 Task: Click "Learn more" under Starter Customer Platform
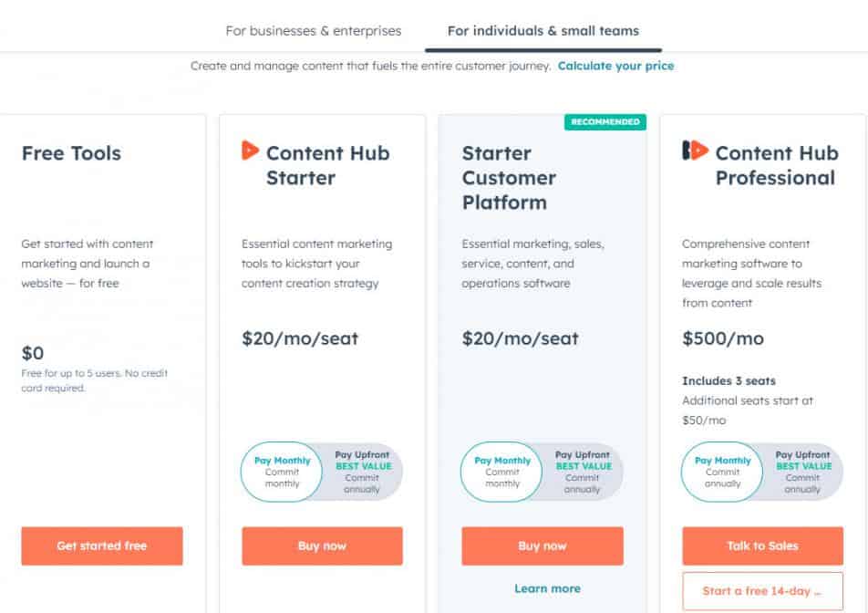pyautogui.click(x=547, y=588)
